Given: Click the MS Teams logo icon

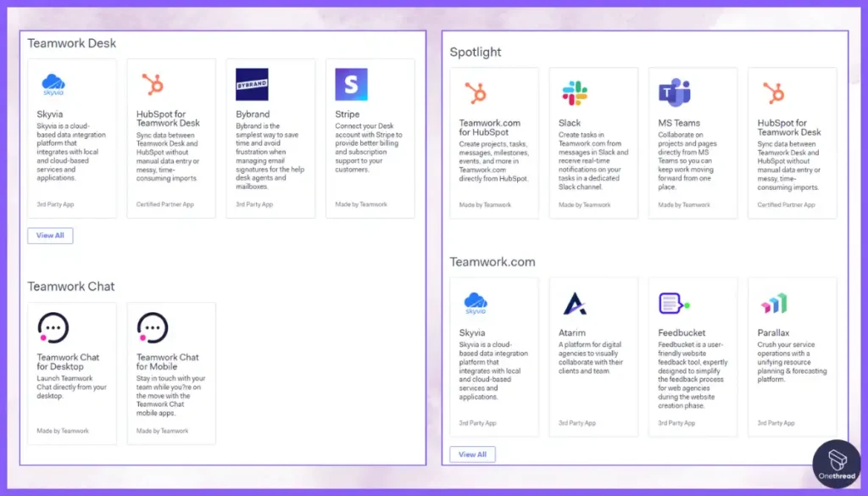Looking at the screenshot, I should 674,93.
